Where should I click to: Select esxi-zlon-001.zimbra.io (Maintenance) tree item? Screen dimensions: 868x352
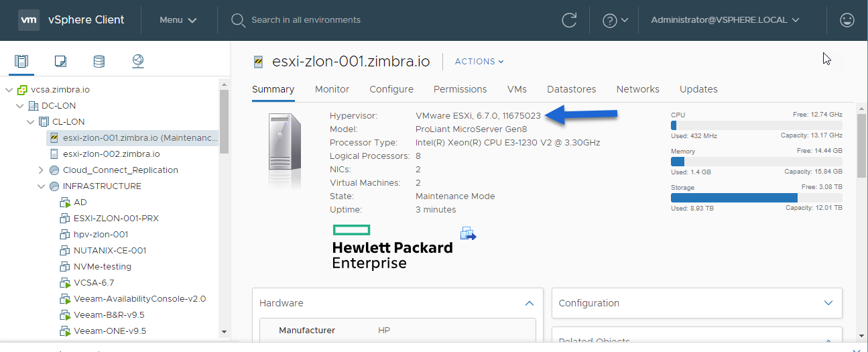point(133,138)
